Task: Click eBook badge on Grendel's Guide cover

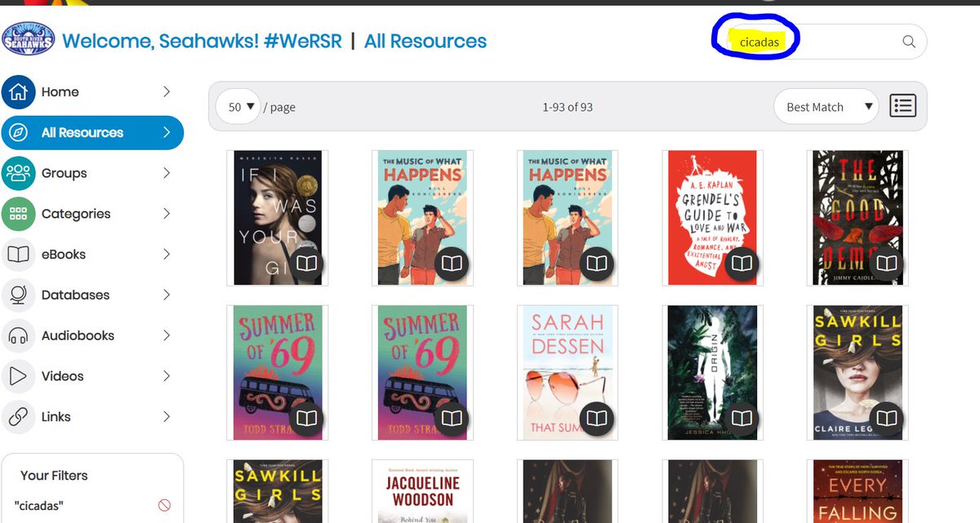Action: click(x=742, y=264)
